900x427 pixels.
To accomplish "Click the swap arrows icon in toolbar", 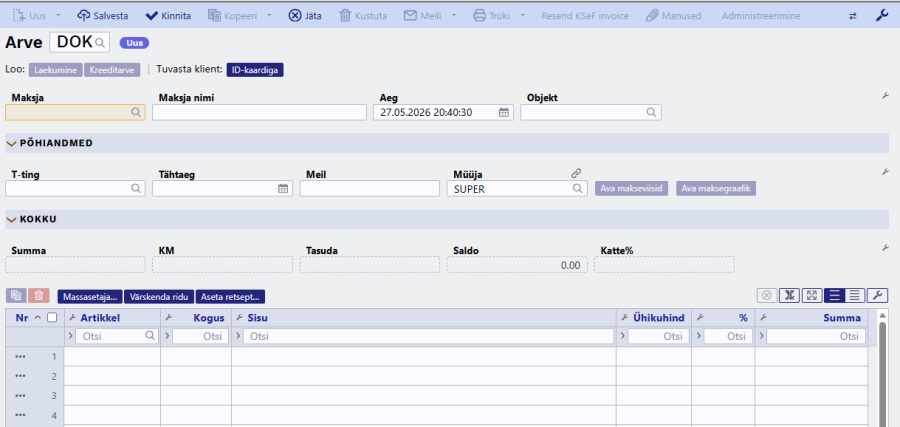I will click(853, 16).
